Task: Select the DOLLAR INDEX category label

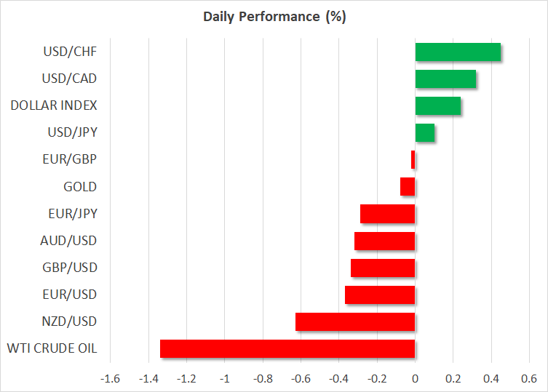Action: [x=54, y=105]
